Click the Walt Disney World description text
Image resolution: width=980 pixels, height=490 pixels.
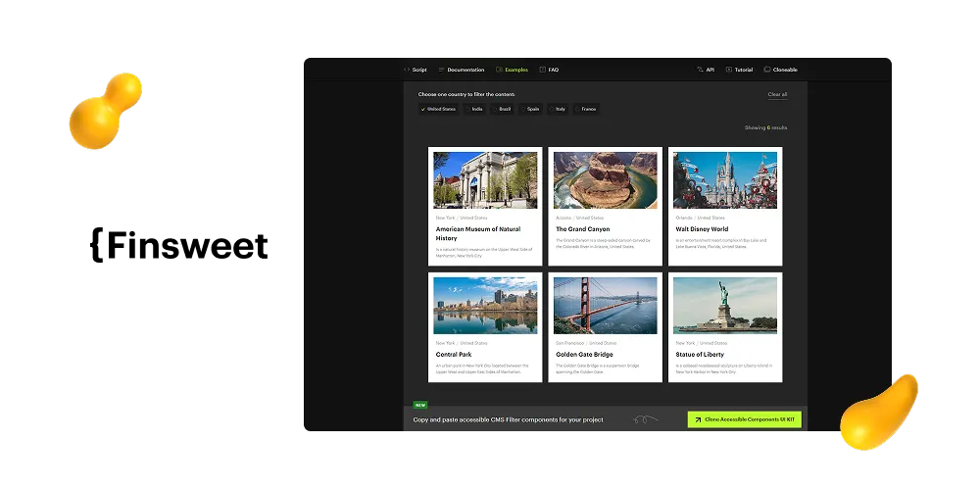(721, 243)
